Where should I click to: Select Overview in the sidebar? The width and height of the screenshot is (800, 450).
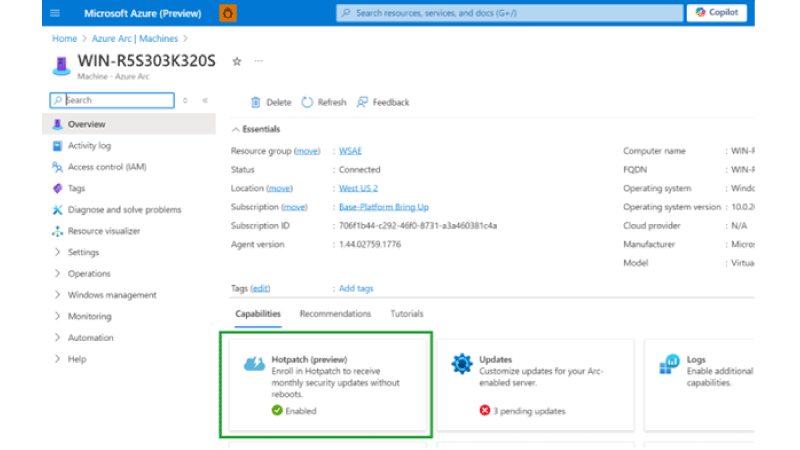point(129,124)
